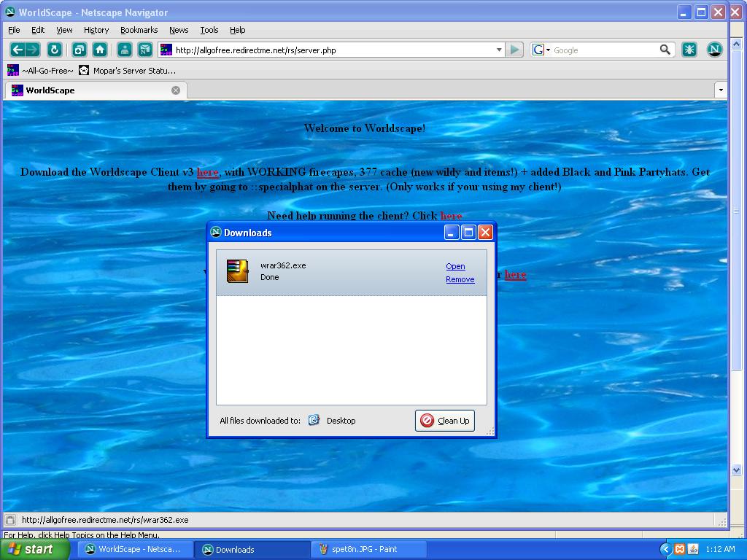Click the page scrollbar down arrow
Image resolution: width=747 pixels, height=560 pixels.
736,470
